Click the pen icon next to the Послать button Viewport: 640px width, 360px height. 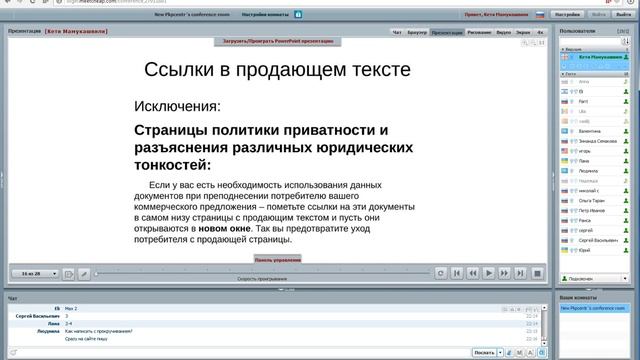[509, 352]
